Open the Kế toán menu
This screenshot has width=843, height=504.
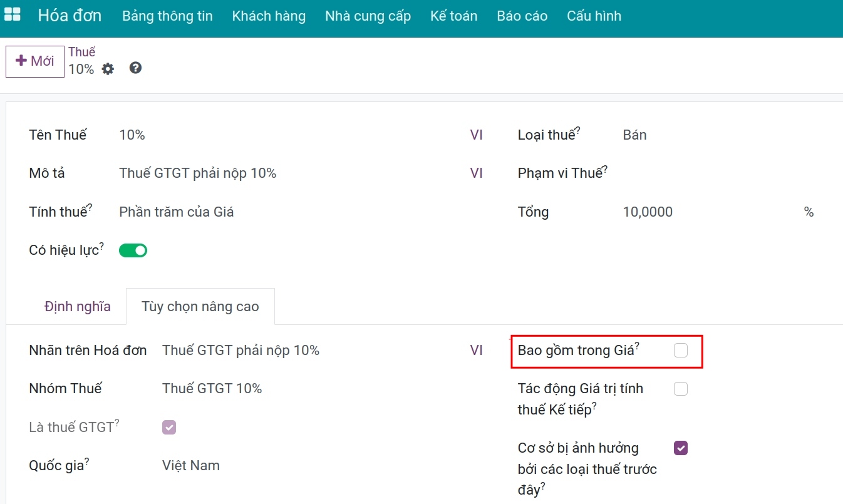click(453, 16)
